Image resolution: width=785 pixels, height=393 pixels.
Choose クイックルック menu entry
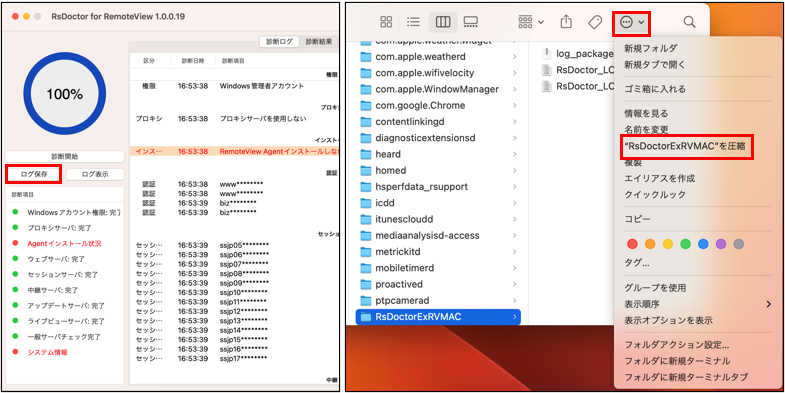655,194
